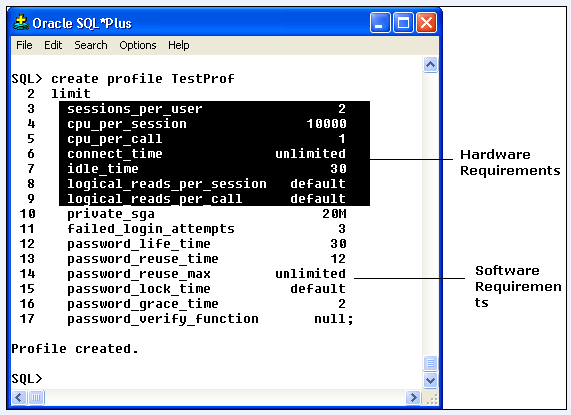Click the window title 'Oracle SQL*Plus'
This screenshot has width=571, height=415.
pos(82,23)
